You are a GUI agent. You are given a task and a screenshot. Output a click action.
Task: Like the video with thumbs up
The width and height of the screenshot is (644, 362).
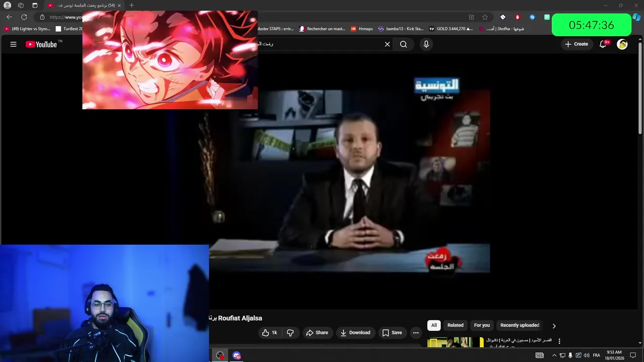[270, 333]
